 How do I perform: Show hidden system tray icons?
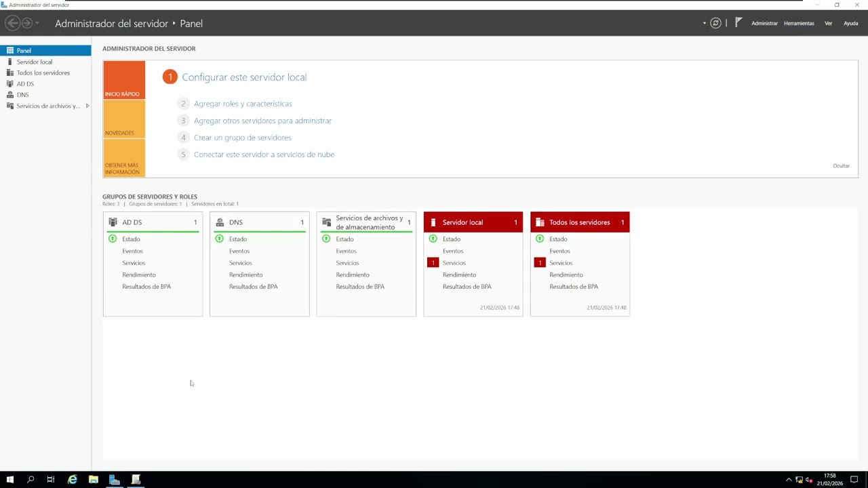click(x=789, y=480)
